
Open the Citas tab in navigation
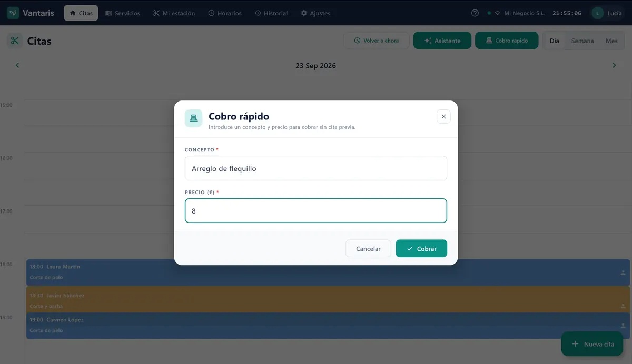coord(81,13)
